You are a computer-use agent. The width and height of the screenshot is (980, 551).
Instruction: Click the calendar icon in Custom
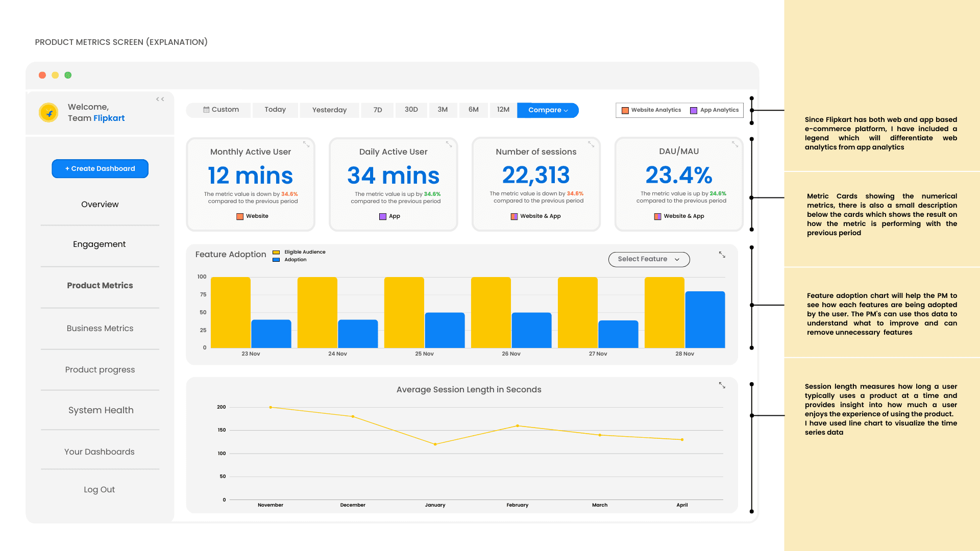206,110
